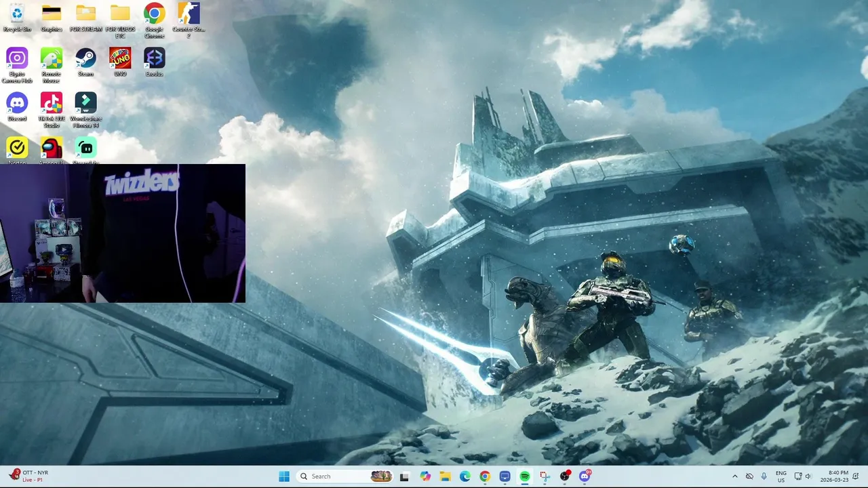Click the webcam overlay preview window
This screenshot has height=488, width=868.
[123, 233]
